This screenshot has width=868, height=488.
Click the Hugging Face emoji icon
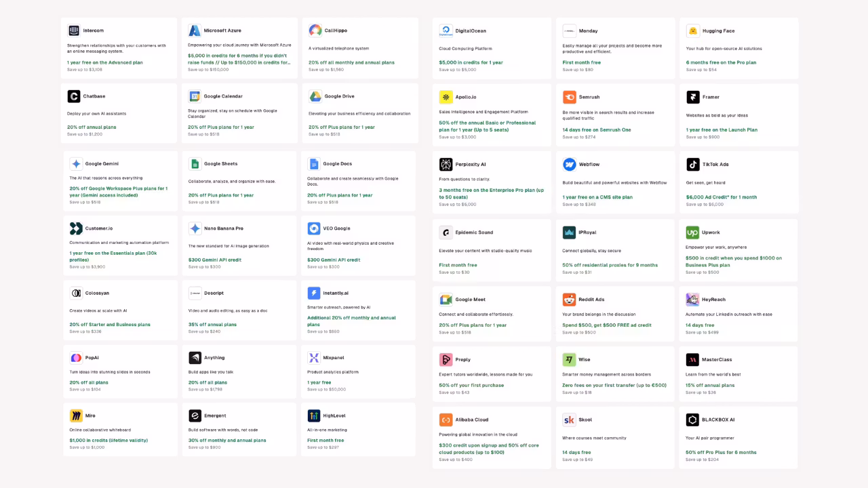[x=692, y=31]
